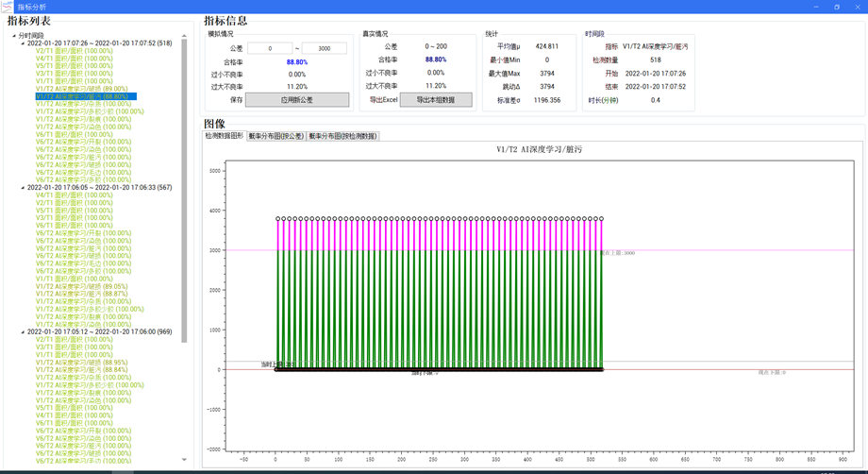Viewport: 868px width, 474px height.
Task: Collapse the 17:05:12 ~ 17:06:00 (969) time group
Action: point(23,332)
